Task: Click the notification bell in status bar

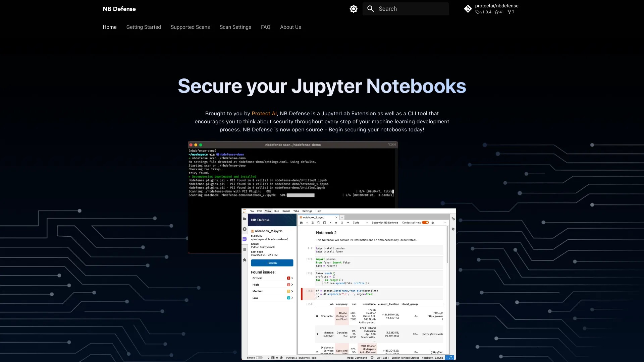Action: coord(451,358)
